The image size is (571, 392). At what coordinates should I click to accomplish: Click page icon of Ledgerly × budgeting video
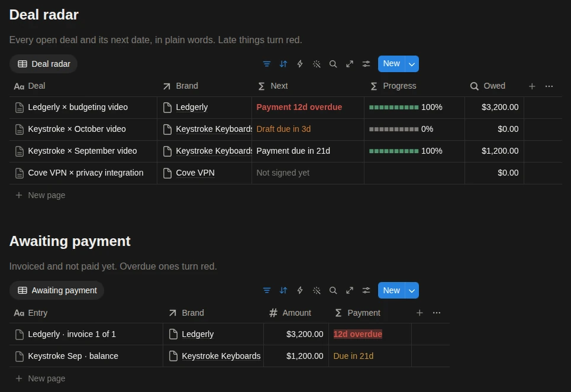pos(20,108)
